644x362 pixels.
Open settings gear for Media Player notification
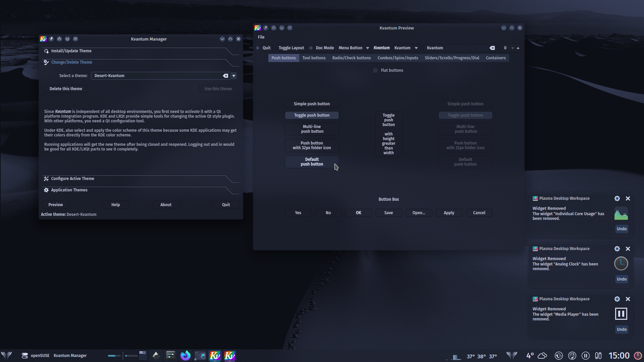617,299
